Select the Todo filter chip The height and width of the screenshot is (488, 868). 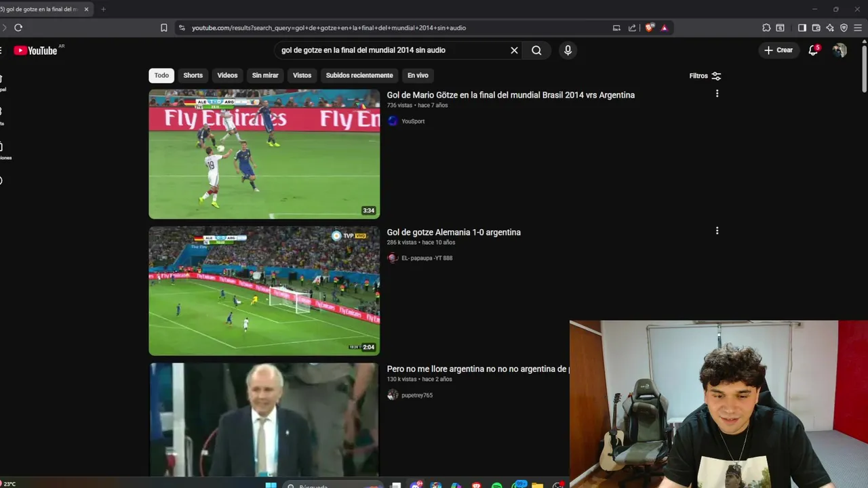(x=161, y=75)
